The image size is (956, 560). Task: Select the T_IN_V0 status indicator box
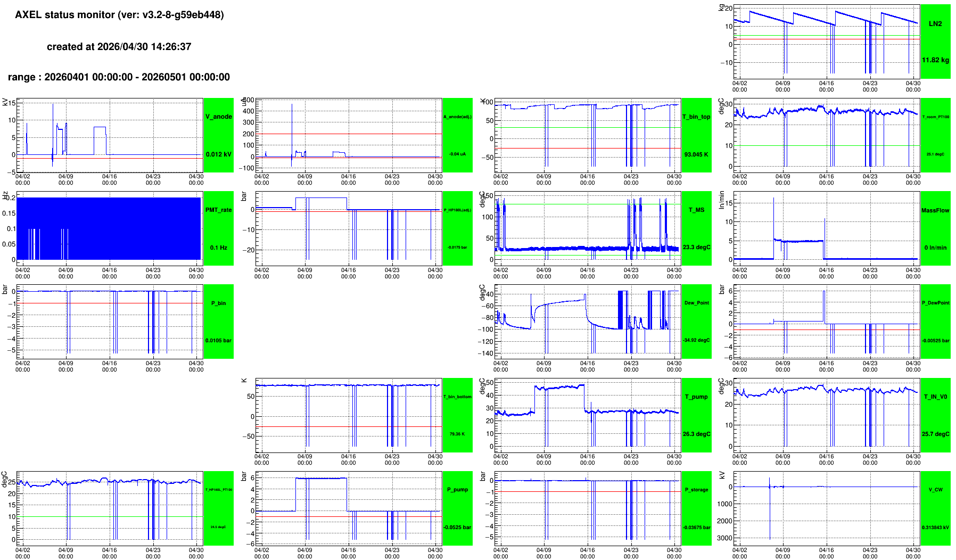pos(935,415)
